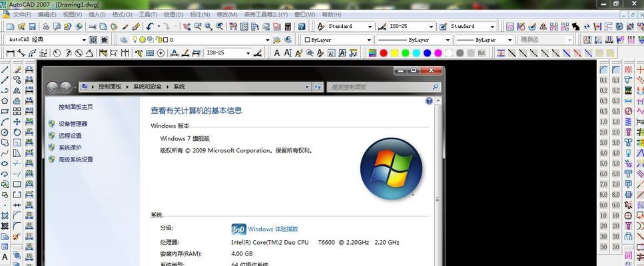The height and width of the screenshot is (266, 644).
Task: Select the Ellipse draw tool
Action: coord(5,164)
